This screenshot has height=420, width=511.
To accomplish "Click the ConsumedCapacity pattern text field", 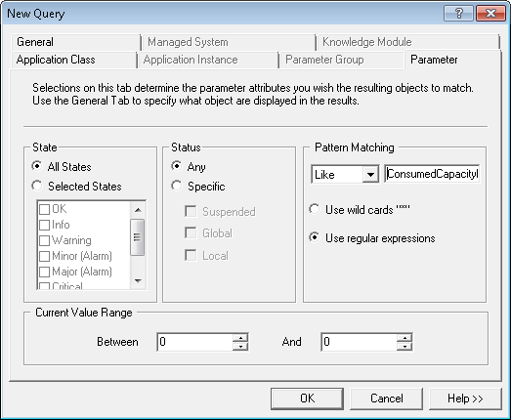I will click(432, 174).
